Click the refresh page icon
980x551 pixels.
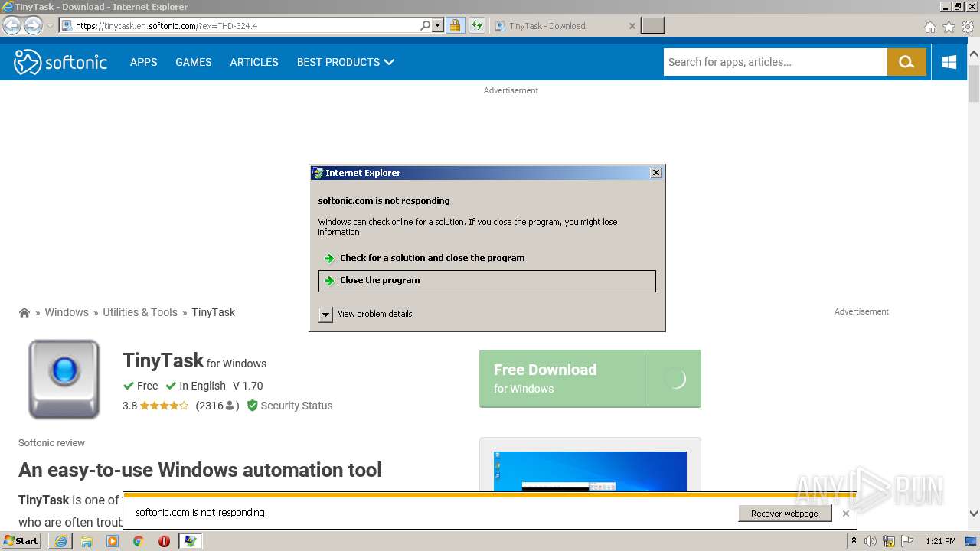[477, 26]
